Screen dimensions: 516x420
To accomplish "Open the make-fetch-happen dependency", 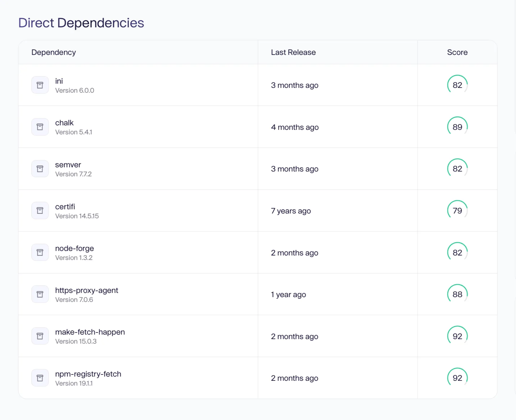I will [x=90, y=332].
